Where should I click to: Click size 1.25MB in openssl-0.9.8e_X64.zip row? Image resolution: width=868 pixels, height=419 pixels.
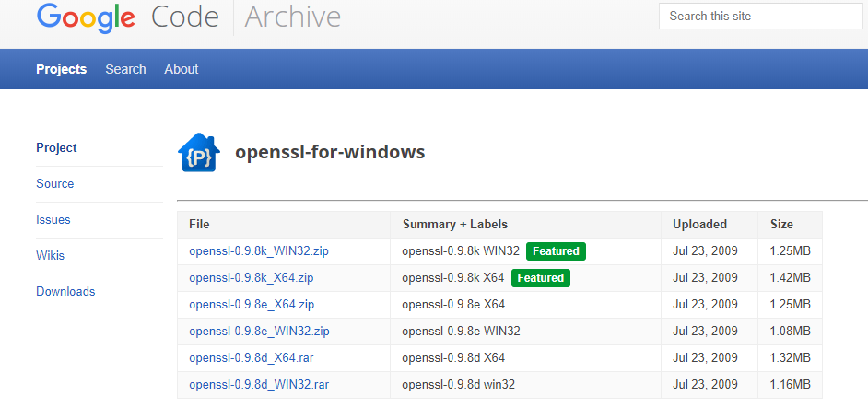pos(790,305)
